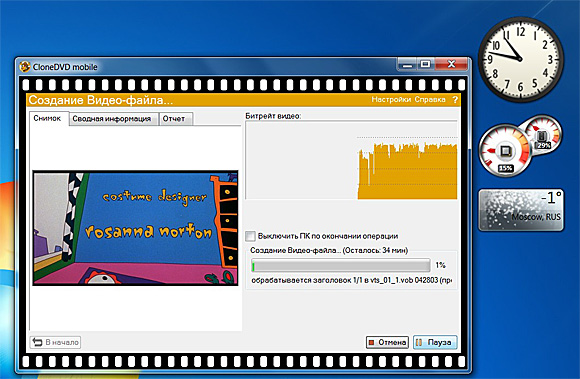This screenshot has width=580, height=379.
Task: Cancel the job with Отмена button
Action: (387, 342)
